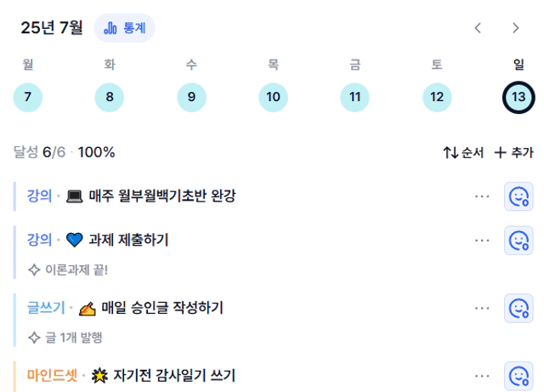544x392 pixels.
Task: Open the 통계 statistics button
Action: point(124,28)
